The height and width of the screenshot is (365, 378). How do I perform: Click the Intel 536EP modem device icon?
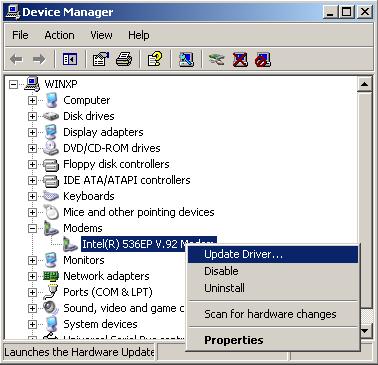coord(70,244)
